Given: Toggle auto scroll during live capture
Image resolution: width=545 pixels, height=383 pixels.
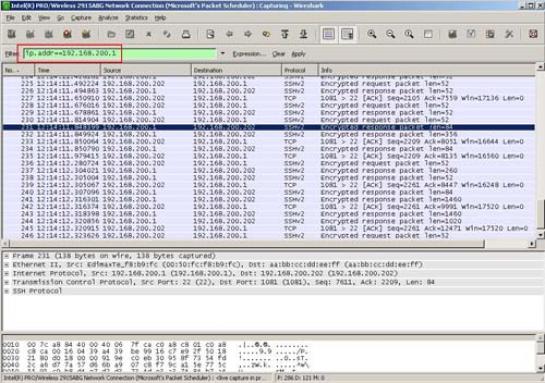Looking at the screenshot, I should coord(347,34).
